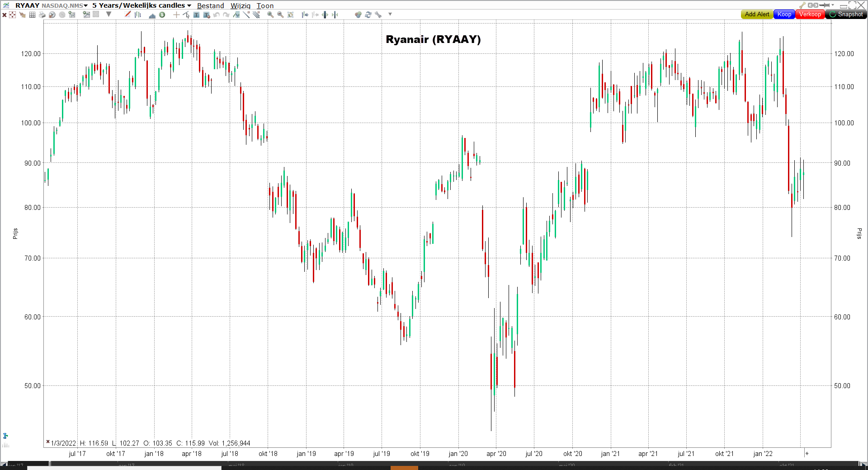Open the Bestand menu
The image size is (868, 470).
click(210, 6)
